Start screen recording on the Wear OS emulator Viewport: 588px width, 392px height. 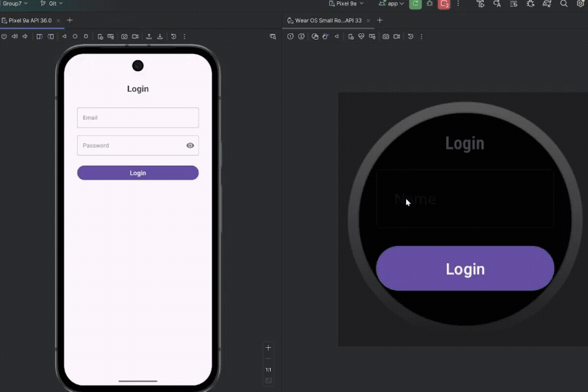pos(397,36)
